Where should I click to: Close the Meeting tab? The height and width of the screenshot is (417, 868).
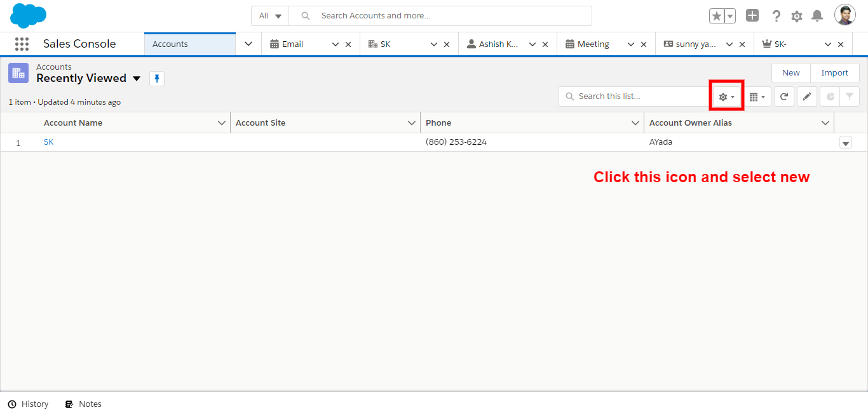(x=644, y=44)
